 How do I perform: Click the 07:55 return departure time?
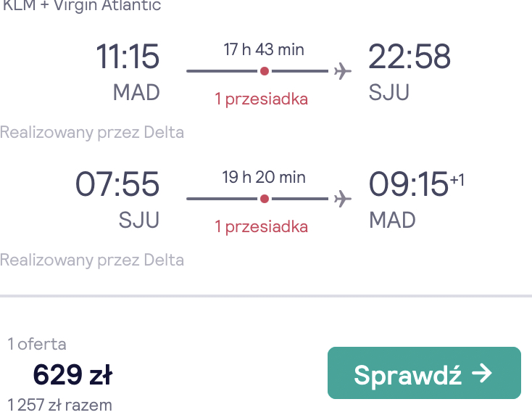pos(117,184)
